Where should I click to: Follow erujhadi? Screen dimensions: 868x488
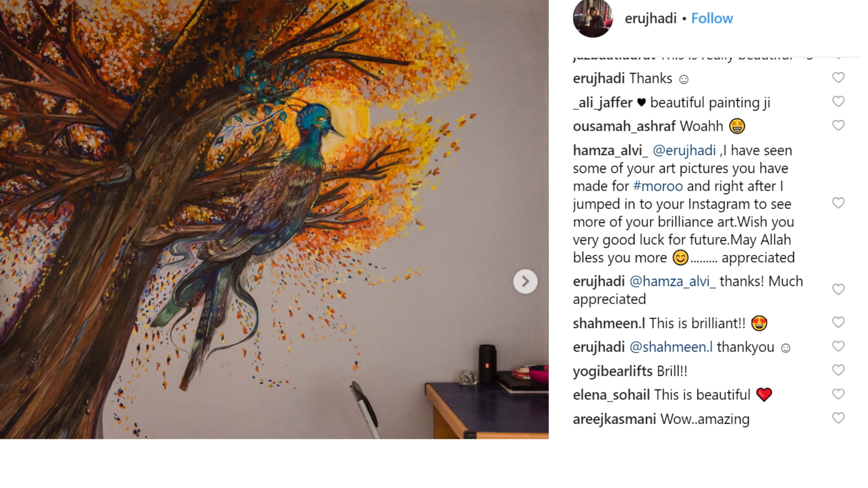coord(712,19)
